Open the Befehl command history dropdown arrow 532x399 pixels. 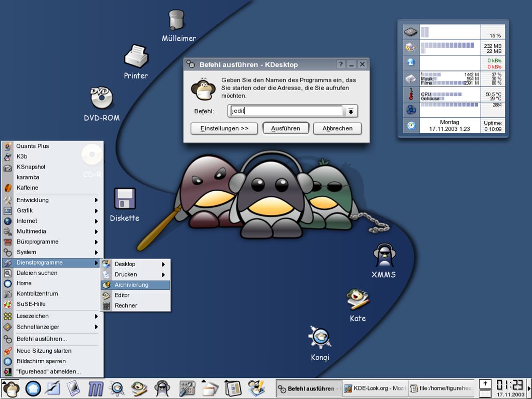[351, 111]
